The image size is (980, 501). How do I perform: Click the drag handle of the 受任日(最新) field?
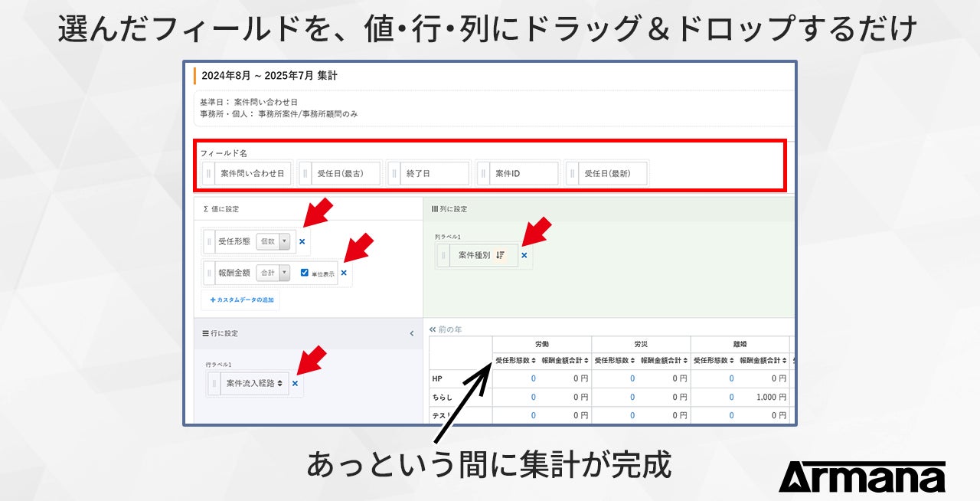click(572, 174)
